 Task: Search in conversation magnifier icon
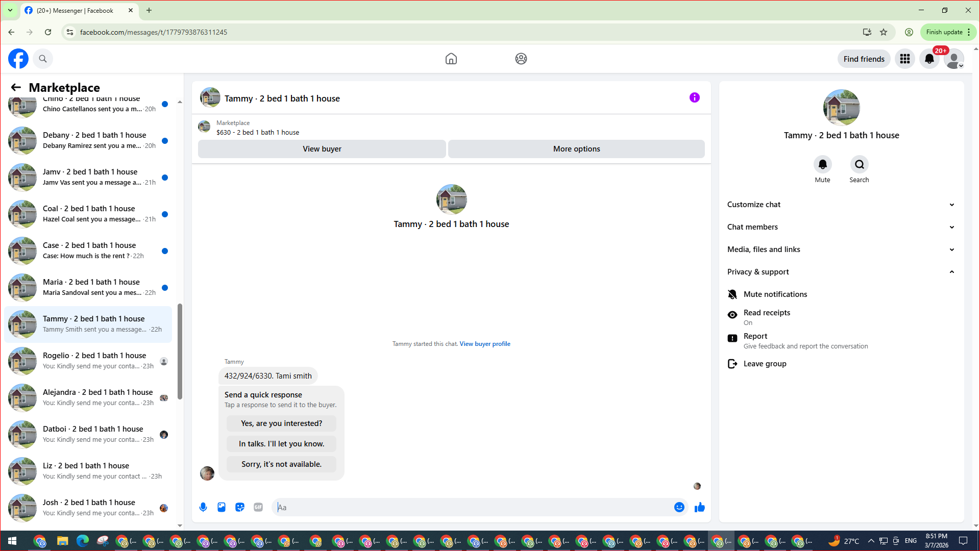coord(860,164)
